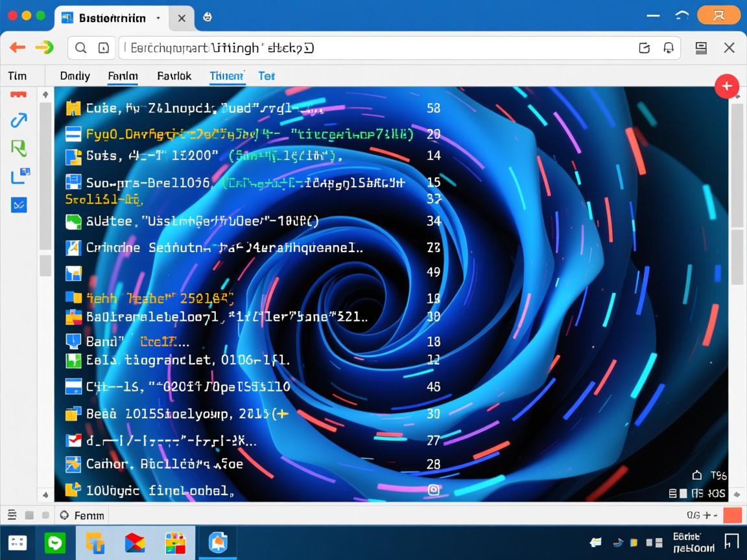Click the notification bell icon
Viewport: 747px width, 560px height.
click(x=669, y=48)
